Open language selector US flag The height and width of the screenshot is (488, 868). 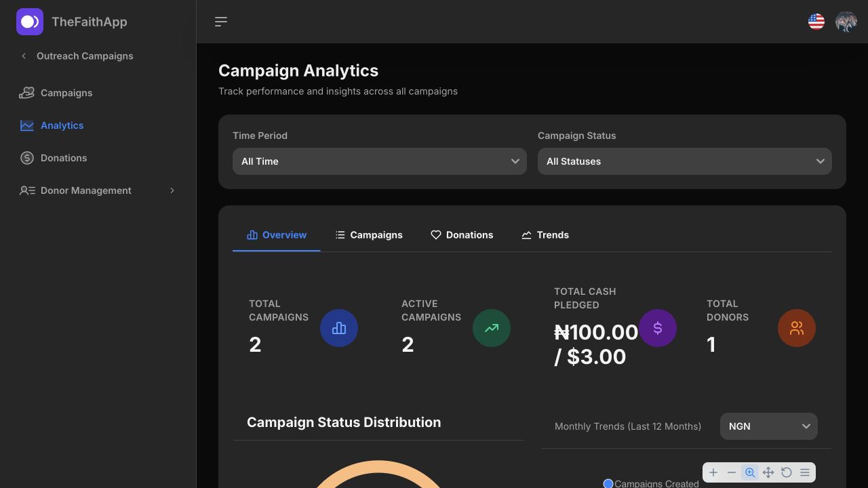point(816,22)
